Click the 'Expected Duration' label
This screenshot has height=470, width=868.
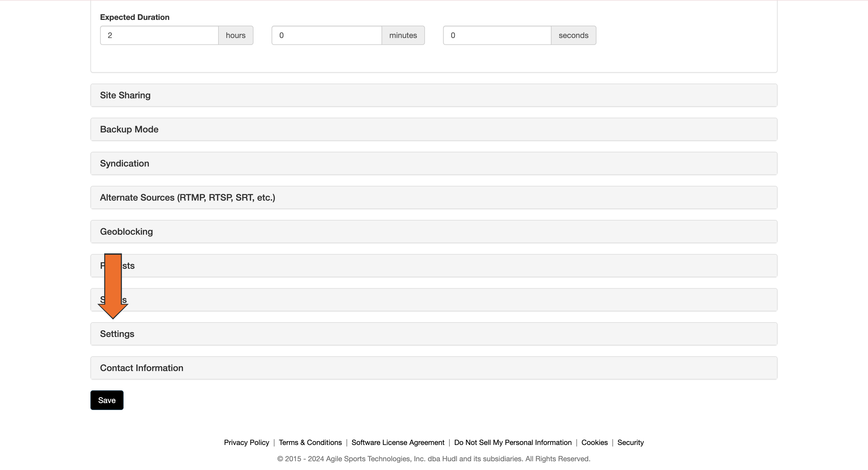coord(134,17)
